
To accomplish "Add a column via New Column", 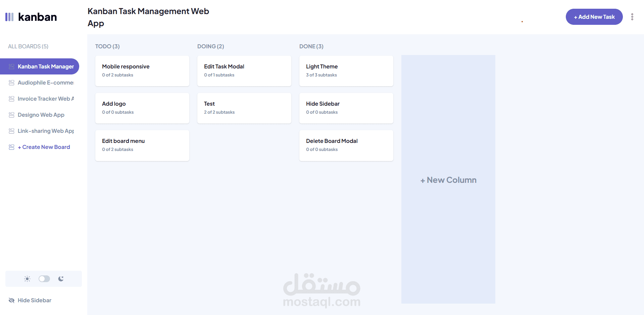I will pos(448,180).
